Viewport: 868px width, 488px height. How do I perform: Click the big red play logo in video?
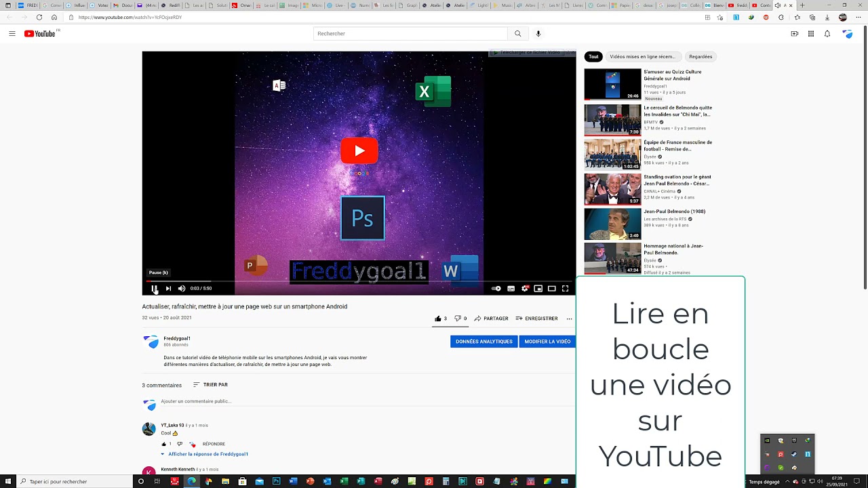tap(359, 150)
